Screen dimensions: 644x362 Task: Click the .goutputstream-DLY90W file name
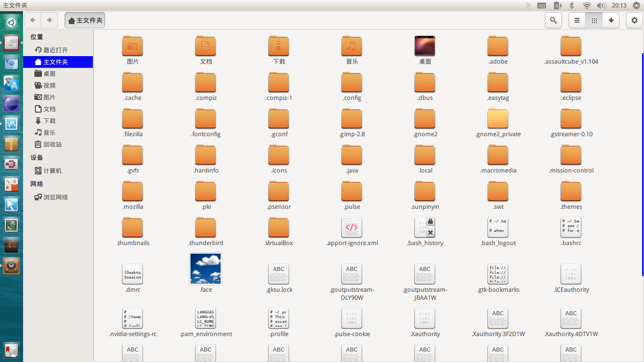click(352, 294)
